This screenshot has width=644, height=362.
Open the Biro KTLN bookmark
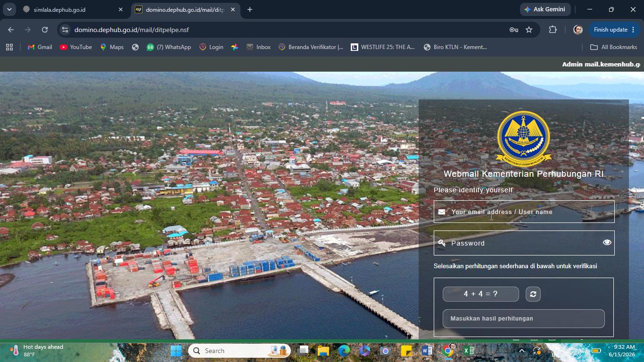pos(455,47)
